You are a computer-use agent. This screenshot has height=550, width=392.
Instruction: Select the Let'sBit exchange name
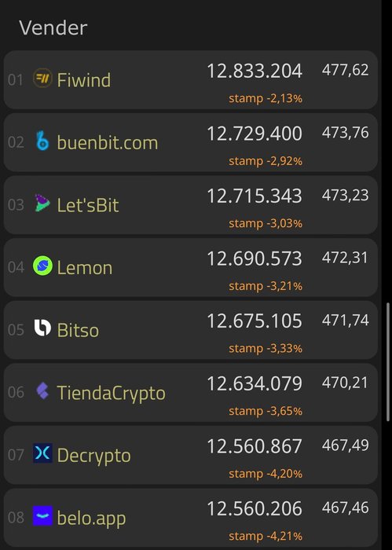pyautogui.click(x=88, y=205)
